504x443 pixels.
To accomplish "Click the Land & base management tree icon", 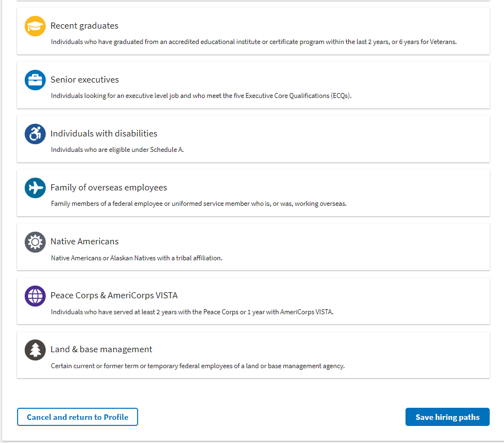I will pyautogui.click(x=35, y=350).
